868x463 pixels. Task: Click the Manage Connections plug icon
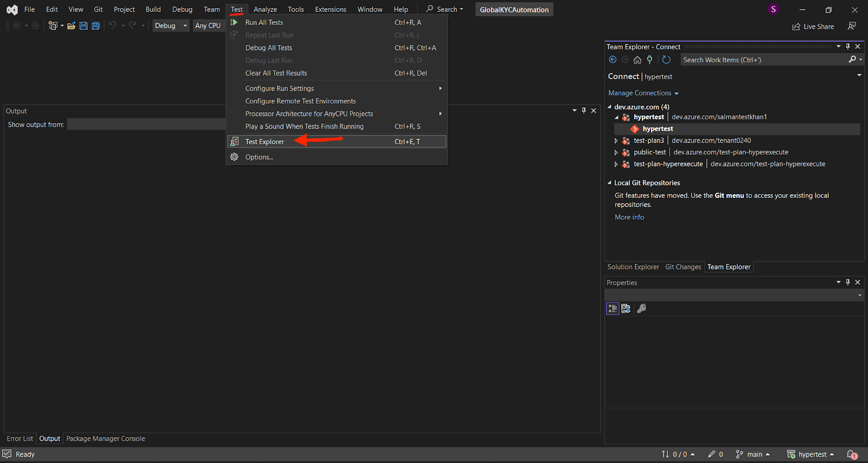pos(650,60)
